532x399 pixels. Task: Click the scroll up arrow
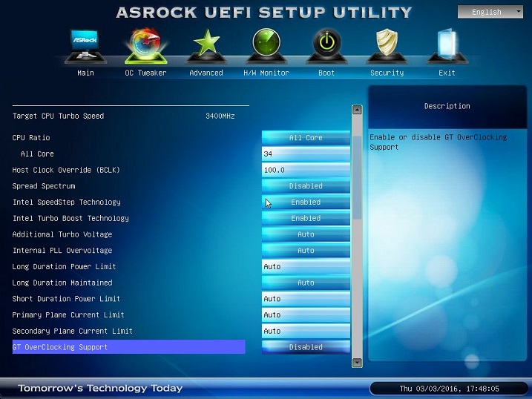(x=357, y=110)
